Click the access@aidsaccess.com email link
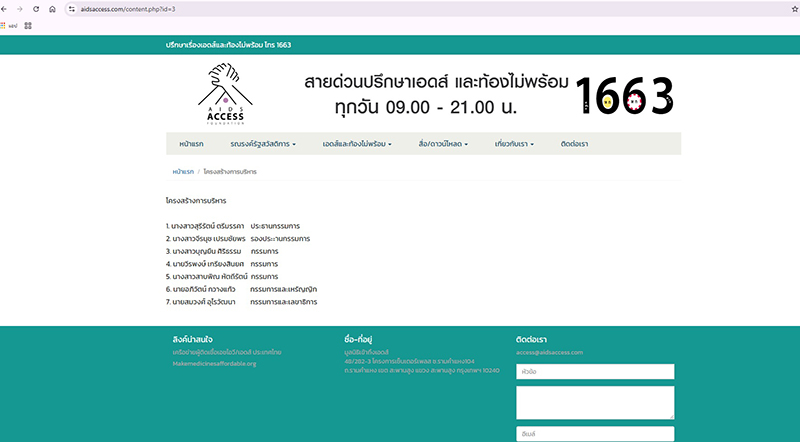Image resolution: width=800 pixels, height=442 pixels. (x=549, y=352)
